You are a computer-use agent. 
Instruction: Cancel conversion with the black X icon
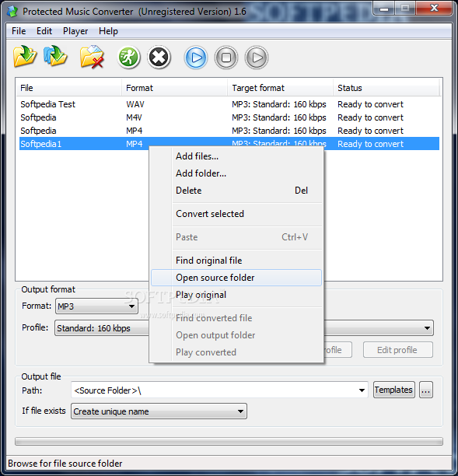click(159, 57)
